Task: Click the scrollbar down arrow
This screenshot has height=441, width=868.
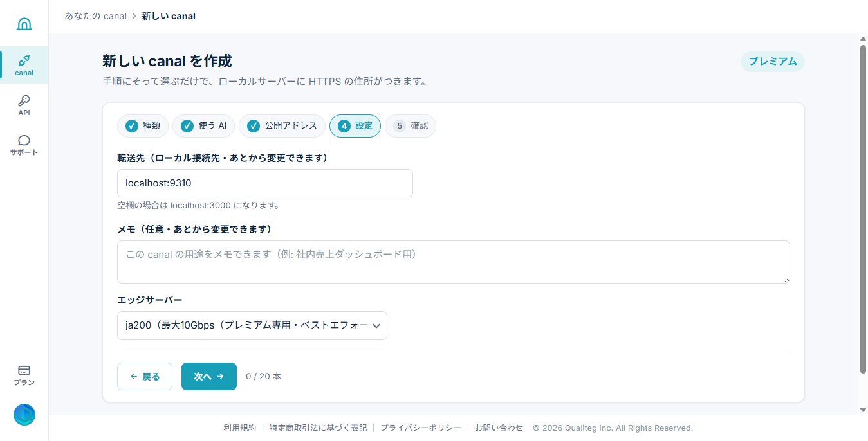Action: [x=863, y=410]
